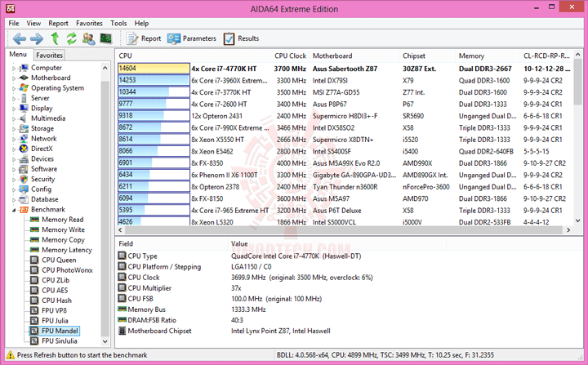The image size is (588, 365).
Task: Open the Tools menu
Action: click(x=118, y=23)
